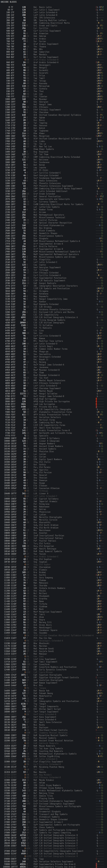The width and height of the screenshot is (107, 868).
Task: Select the 'Armenian' block row
Action: coord(54,33)
